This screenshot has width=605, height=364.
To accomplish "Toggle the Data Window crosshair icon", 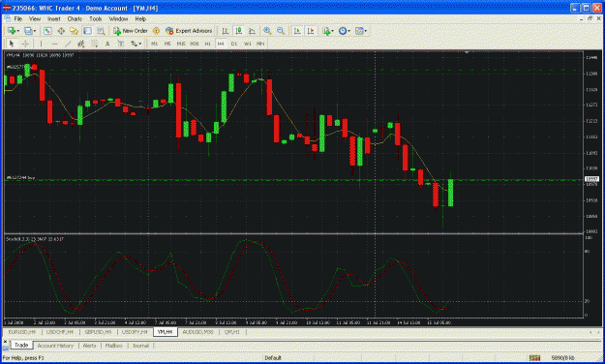I will pyautogui.click(x=61, y=31).
